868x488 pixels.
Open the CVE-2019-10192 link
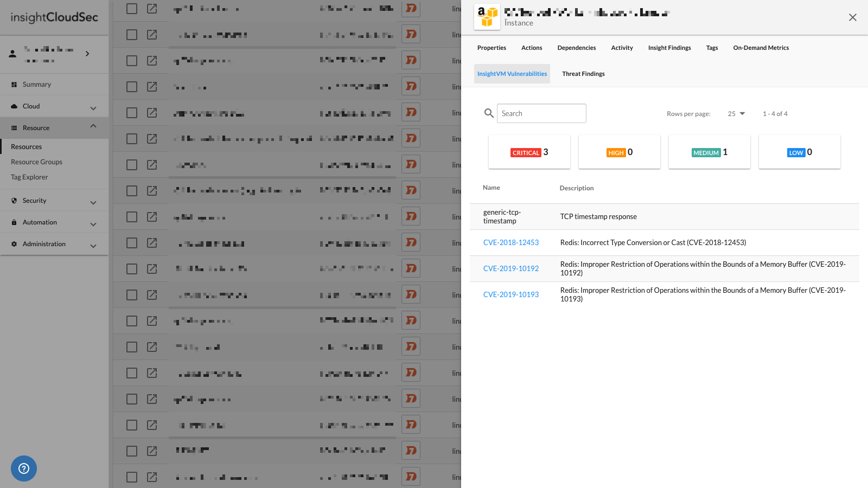pyautogui.click(x=511, y=268)
